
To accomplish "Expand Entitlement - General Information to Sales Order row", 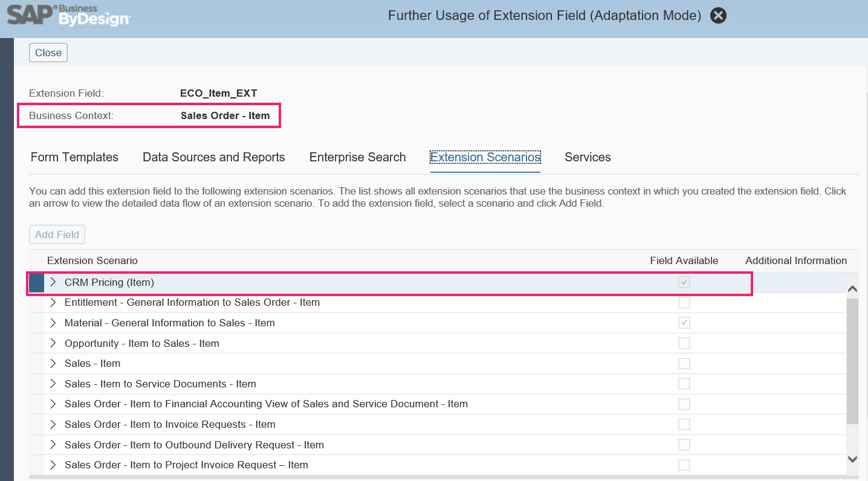I will pyautogui.click(x=53, y=302).
